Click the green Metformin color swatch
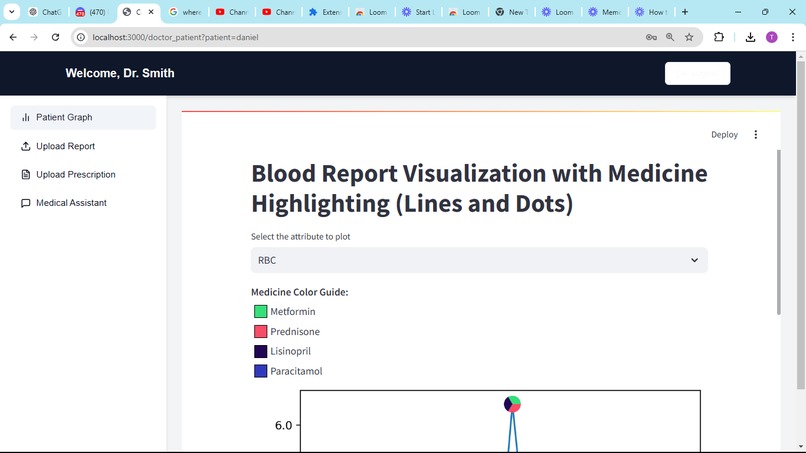The image size is (806, 453). pos(261,312)
